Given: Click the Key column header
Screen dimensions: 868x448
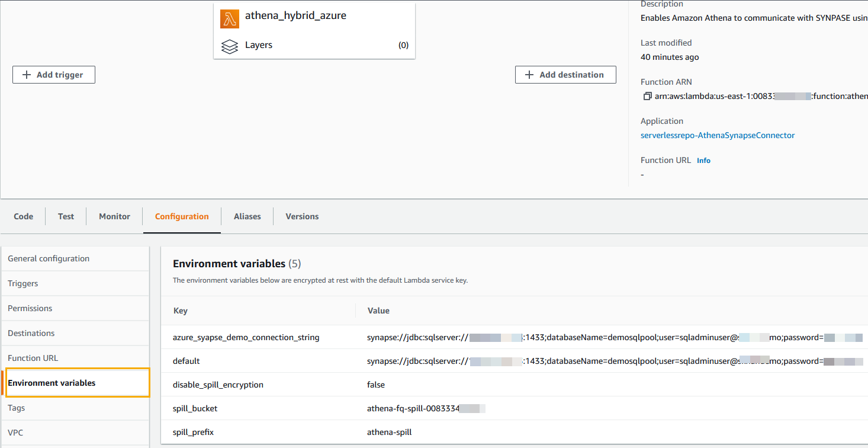Looking at the screenshot, I should [x=180, y=311].
